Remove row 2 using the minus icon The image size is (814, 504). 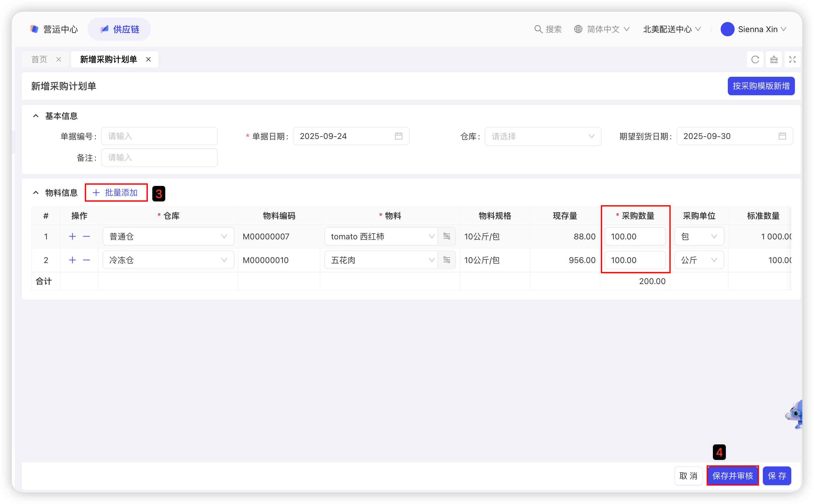click(x=87, y=260)
